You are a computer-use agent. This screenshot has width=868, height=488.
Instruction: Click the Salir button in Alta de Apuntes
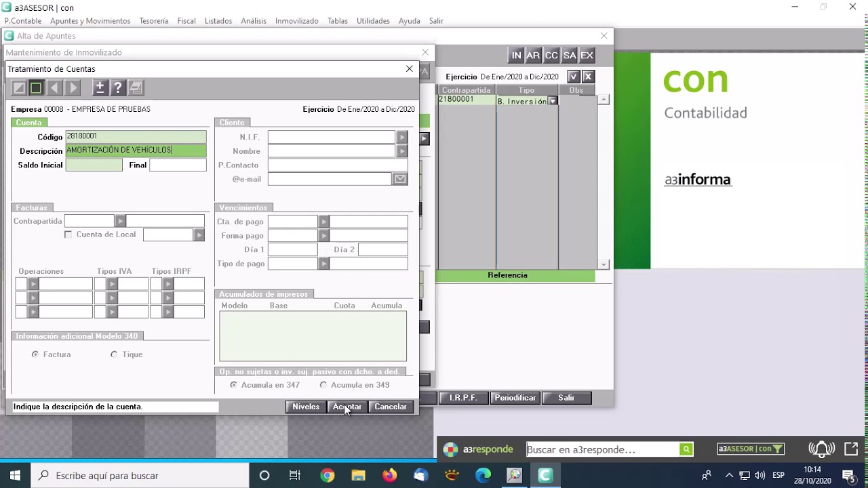566,398
